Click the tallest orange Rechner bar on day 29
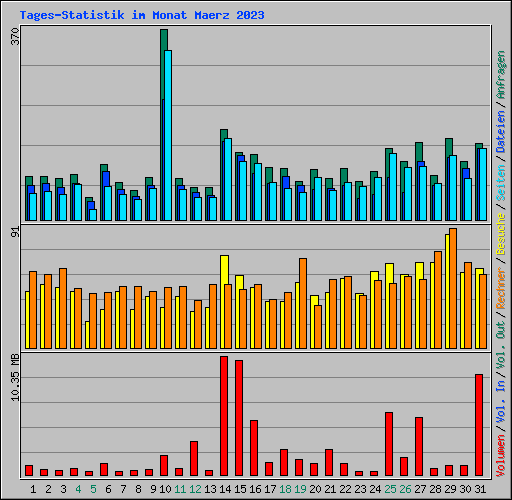 click(x=453, y=289)
